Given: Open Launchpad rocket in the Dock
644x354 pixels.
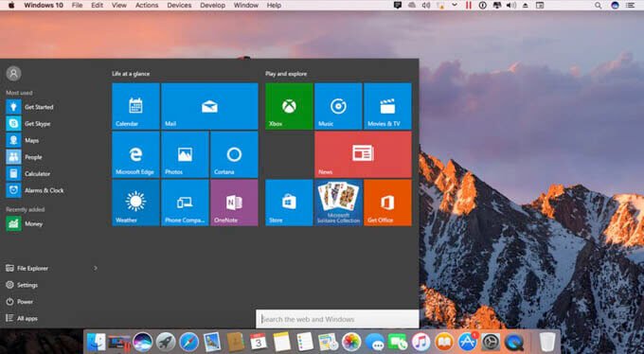Looking at the screenshot, I should coord(166,342).
